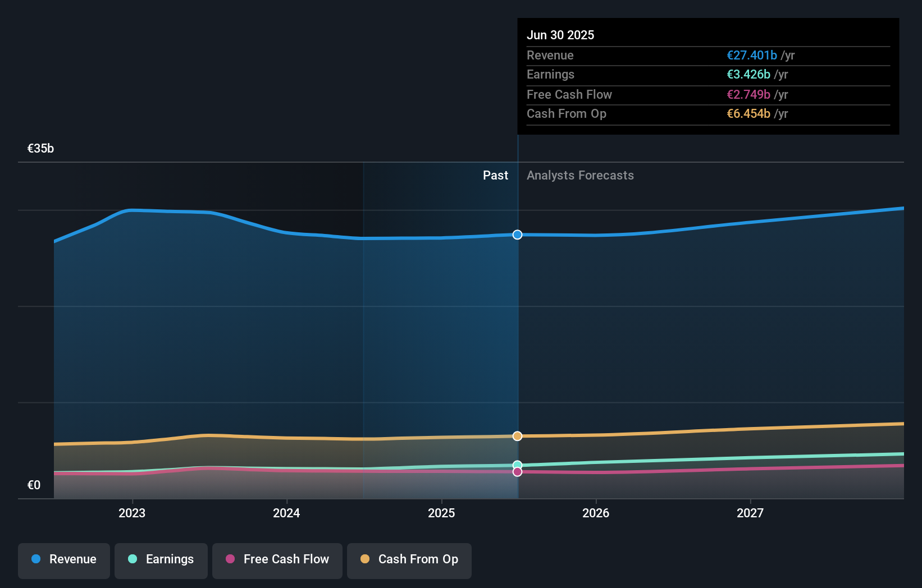Click the 2024 year label on the axis
The height and width of the screenshot is (588, 922).
[x=286, y=513]
